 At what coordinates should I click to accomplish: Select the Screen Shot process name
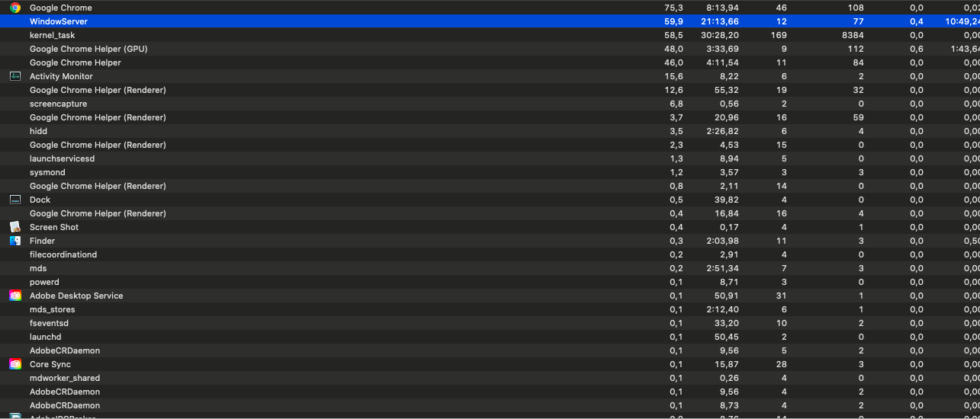pyautogui.click(x=54, y=227)
